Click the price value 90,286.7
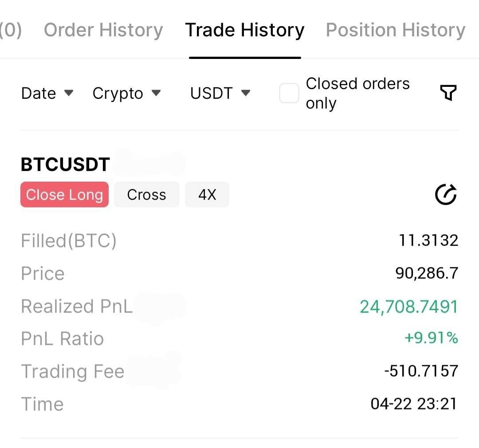The width and height of the screenshot is (479, 448). point(427,273)
